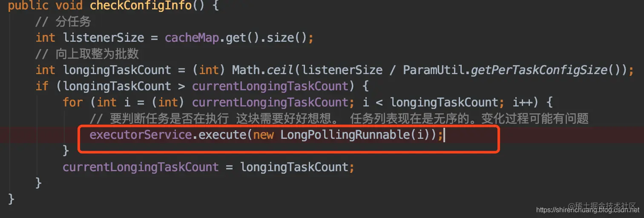
Task: Click the currentLongingTaskCount assignment statement
Action: (208, 167)
